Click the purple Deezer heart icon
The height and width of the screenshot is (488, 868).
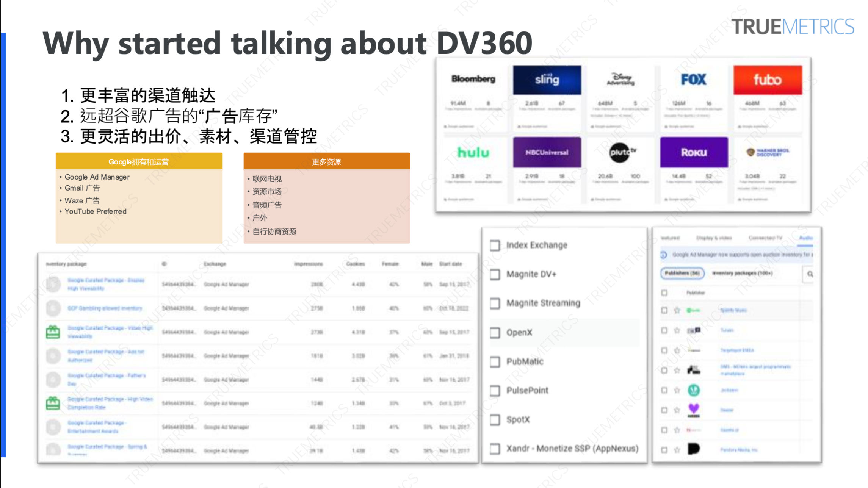click(x=694, y=410)
